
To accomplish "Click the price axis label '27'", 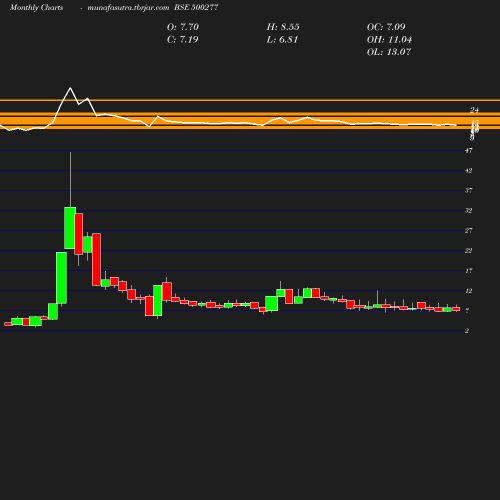I will click(469, 231).
